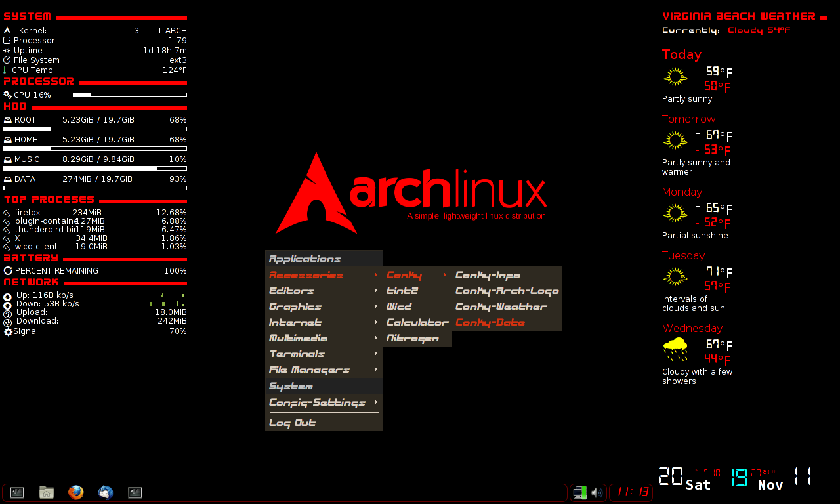The height and width of the screenshot is (504, 840).
Task: Open Calculator from the Accessories submenu
Action: pyautogui.click(x=417, y=322)
